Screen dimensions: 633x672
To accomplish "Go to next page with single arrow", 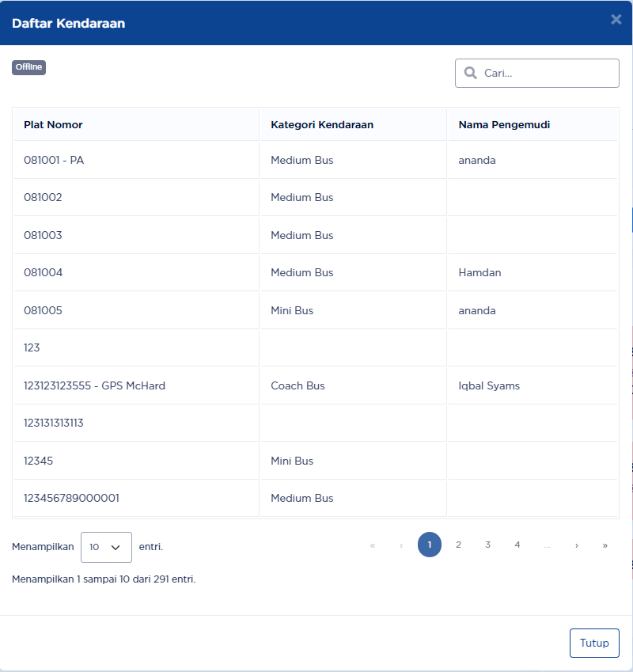I will click(577, 545).
